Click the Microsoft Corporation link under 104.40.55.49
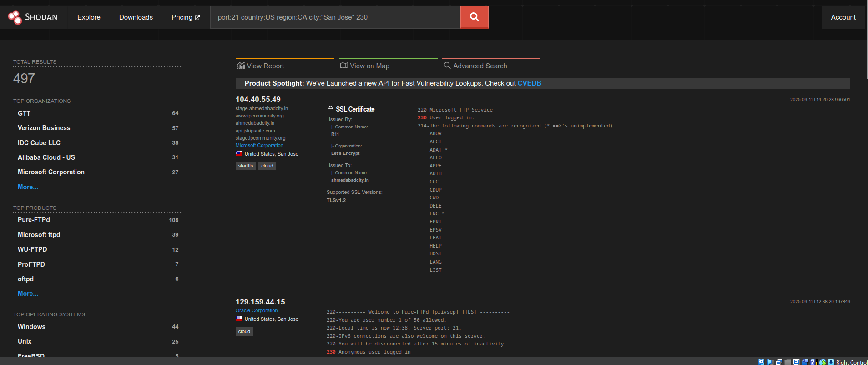This screenshot has height=365, width=868. point(259,145)
